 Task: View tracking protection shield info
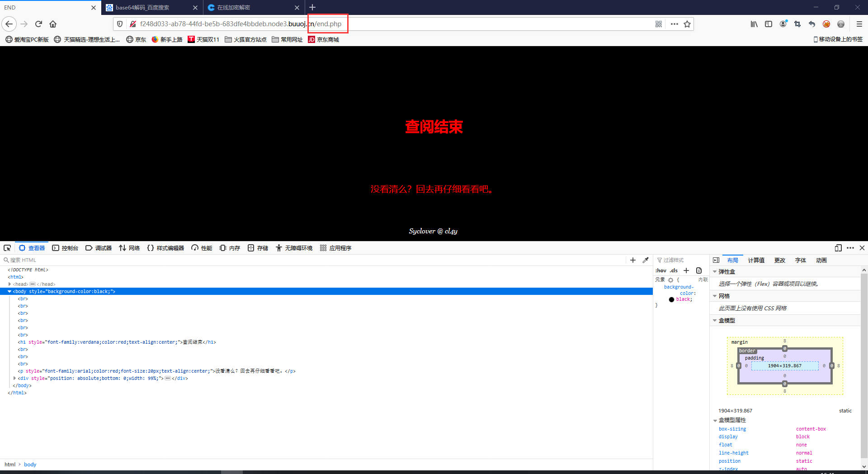tap(120, 24)
